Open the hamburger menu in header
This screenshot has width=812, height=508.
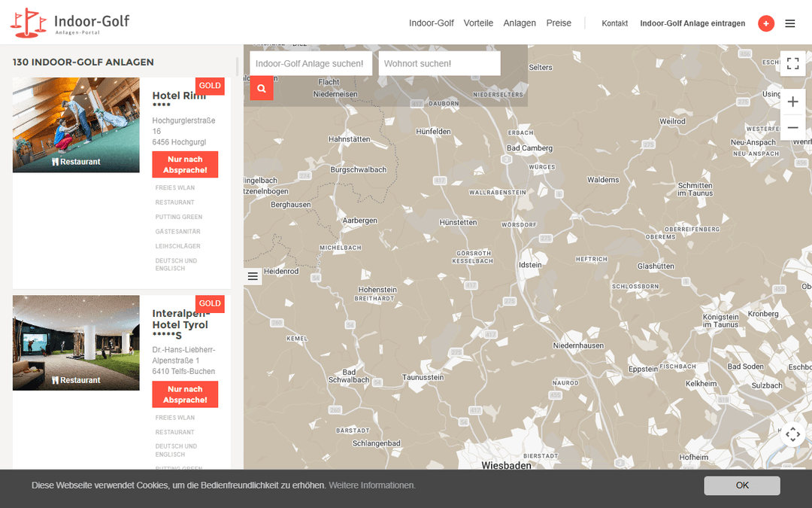tap(789, 23)
